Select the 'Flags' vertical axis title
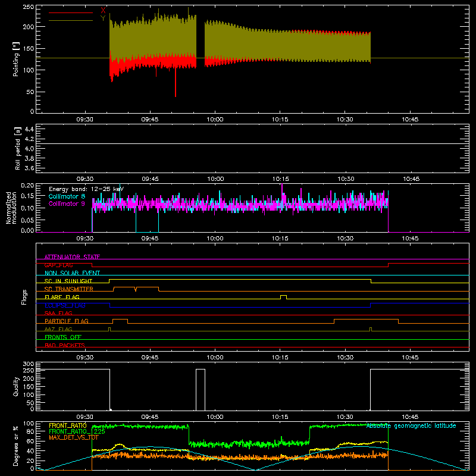Screen dimensions: 476x476 [24, 297]
